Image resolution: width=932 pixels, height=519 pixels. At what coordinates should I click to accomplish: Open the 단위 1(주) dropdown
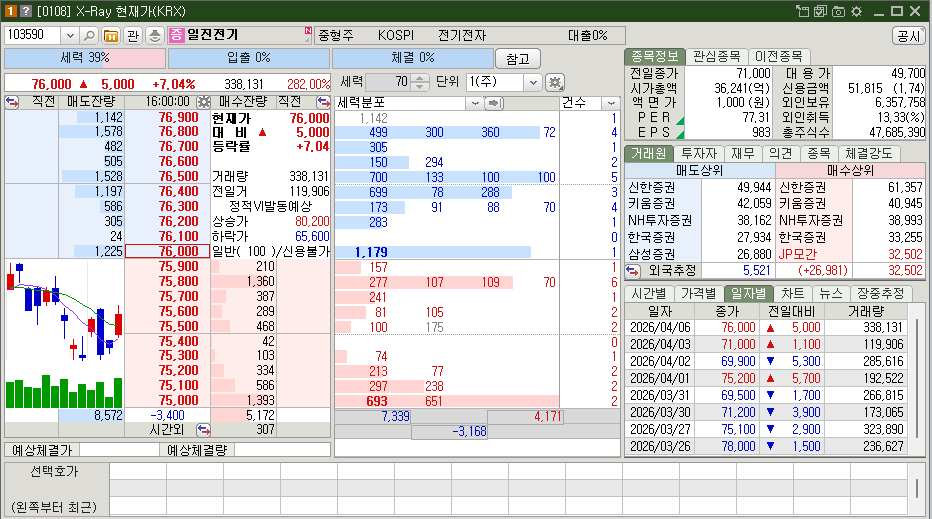click(533, 83)
